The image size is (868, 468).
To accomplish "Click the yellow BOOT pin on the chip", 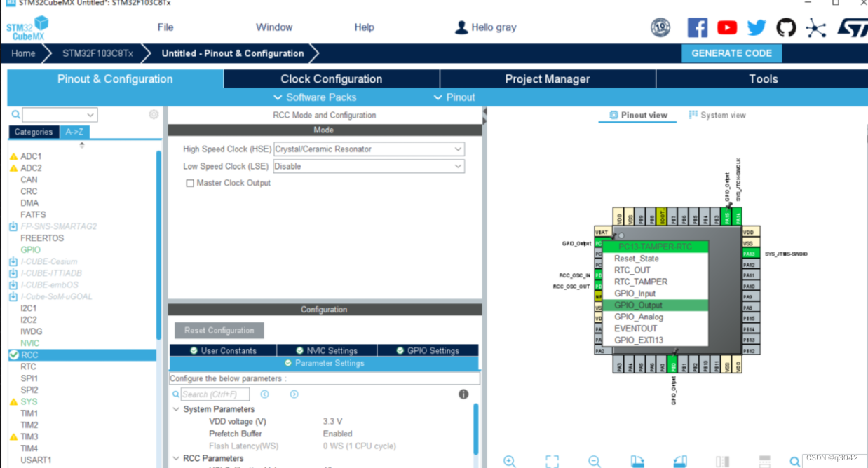I will coord(662,216).
